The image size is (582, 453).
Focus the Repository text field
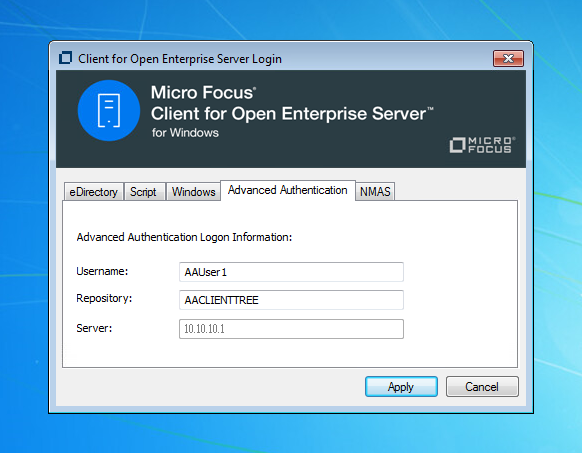point(291,300)
